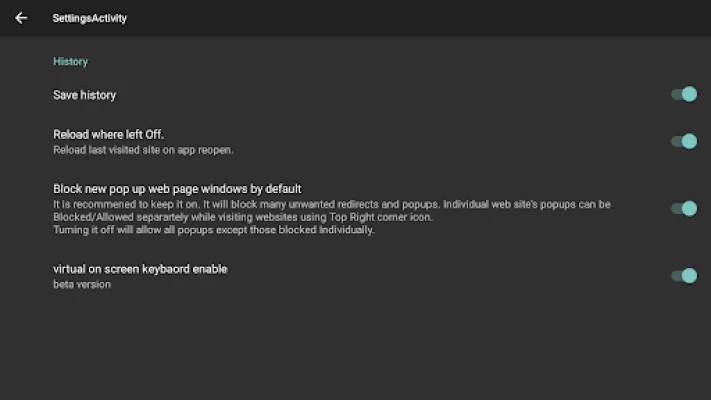Click the SettingsActivity title text

click(x=89, y=18)
